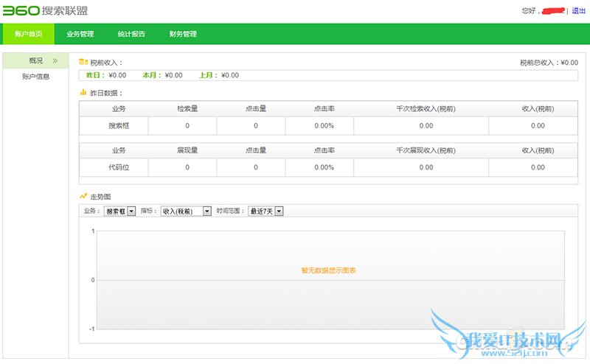Click the bar chart icon beside 昨日数据
Image resolution: width=590 pixels, height=364 pixels.
(83, 92)
